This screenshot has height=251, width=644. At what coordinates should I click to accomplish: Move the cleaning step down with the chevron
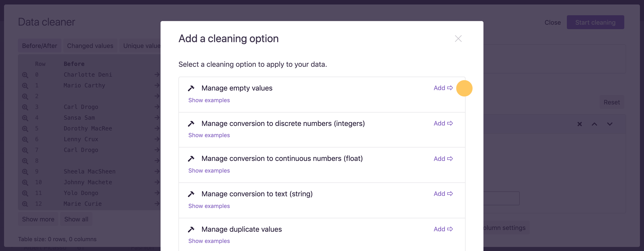pos(610,124)
